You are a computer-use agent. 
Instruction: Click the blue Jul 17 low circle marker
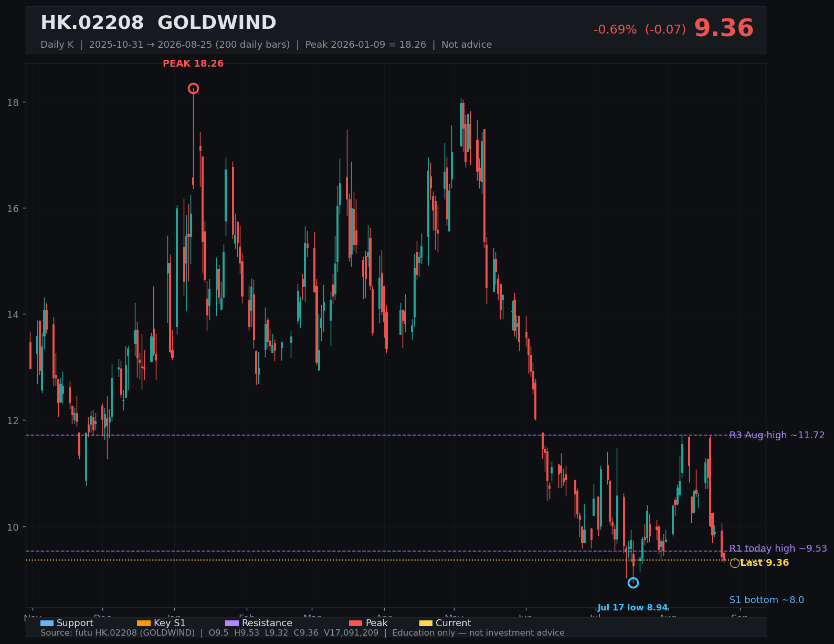pyautogui.click(x=633, y=583)
